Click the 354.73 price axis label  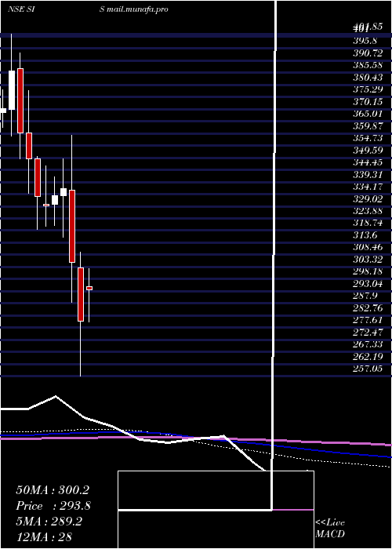[x=368, y=138]
